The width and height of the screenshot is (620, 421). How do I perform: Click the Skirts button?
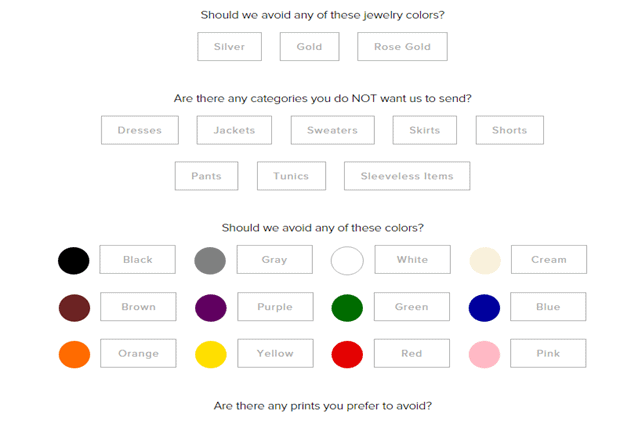coord(425,130)
